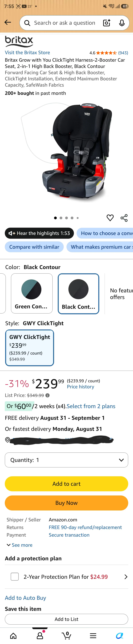Select the Green Contour color swatch
The width and height of the screenshot is (133, 644).
32,293
